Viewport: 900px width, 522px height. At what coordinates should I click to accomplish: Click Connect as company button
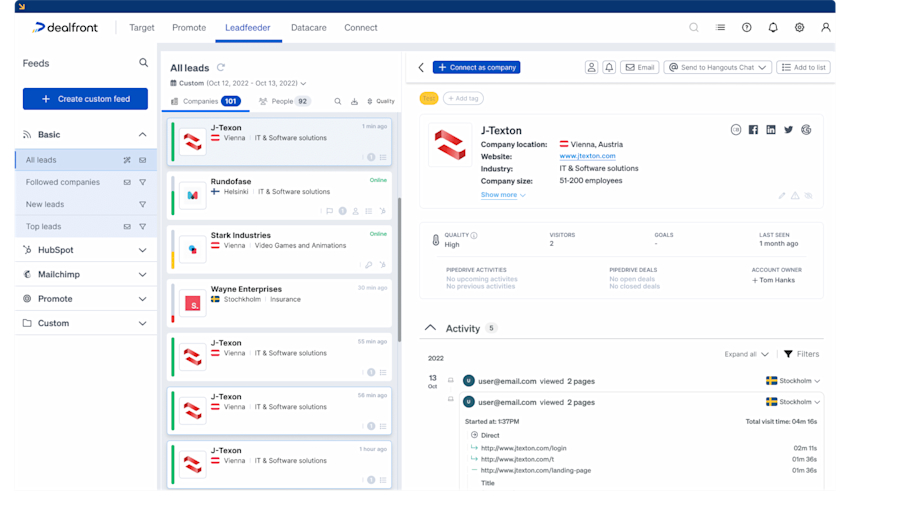pyautogui.click(x=476, y=67)
